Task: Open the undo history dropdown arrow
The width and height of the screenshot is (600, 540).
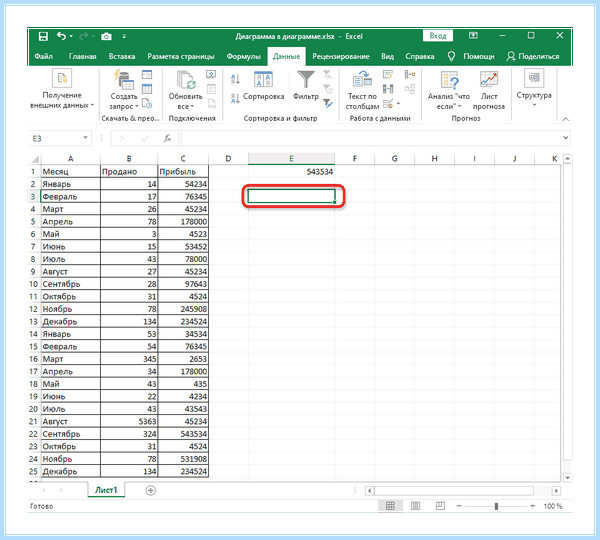Action: pos(71,36)
